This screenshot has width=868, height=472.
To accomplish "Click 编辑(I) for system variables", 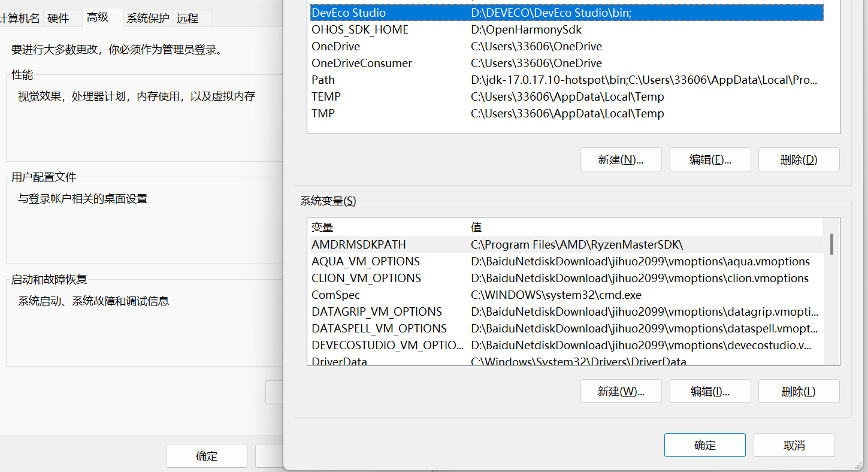I will pyautogui.click(x=710, y=391).
